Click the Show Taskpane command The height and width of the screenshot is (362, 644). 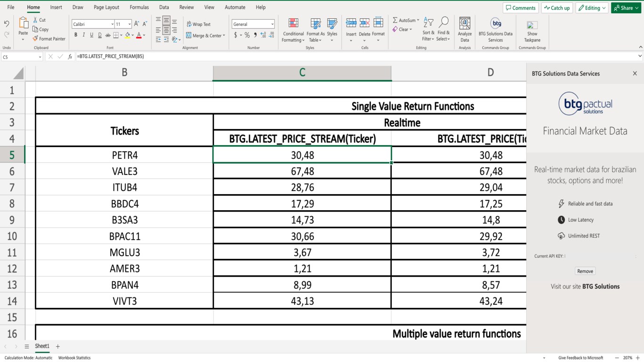(532, 31)
